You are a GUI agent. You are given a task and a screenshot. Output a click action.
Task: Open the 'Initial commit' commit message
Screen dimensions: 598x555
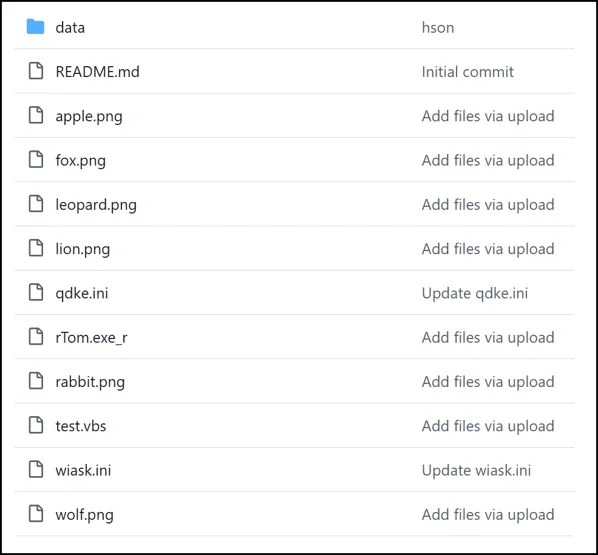468,72
